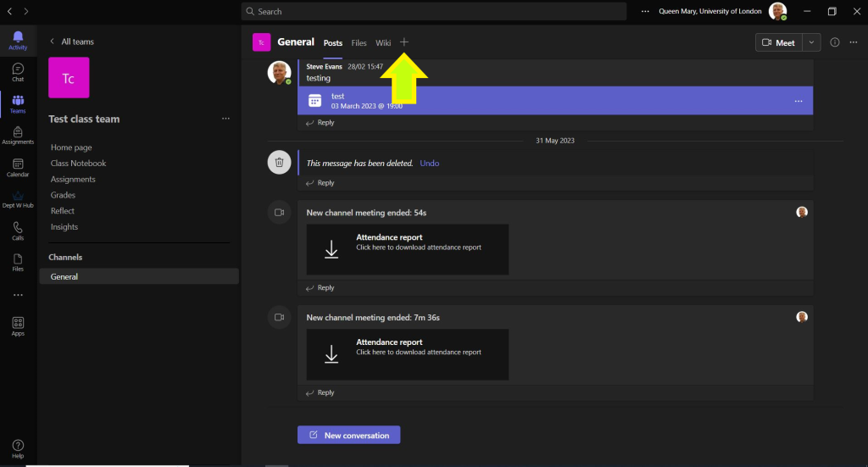
Task: Open the profile picture menu
Action: click(778, 11)
